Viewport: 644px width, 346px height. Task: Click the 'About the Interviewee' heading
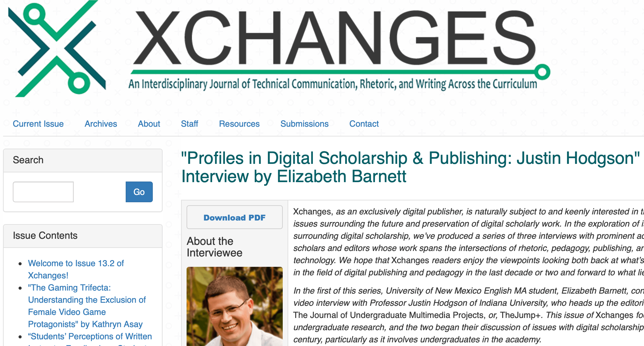(214, 247)
